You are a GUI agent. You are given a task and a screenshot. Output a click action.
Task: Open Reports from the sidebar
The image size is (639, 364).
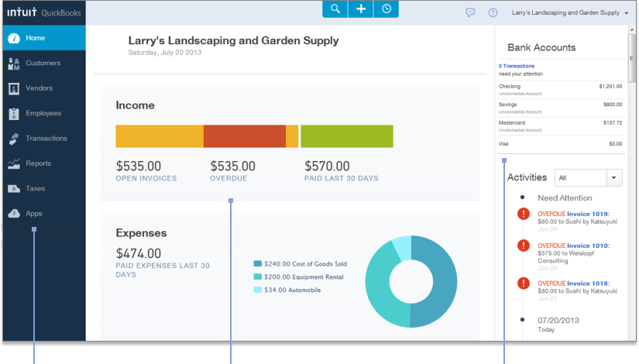coord(44,163)
